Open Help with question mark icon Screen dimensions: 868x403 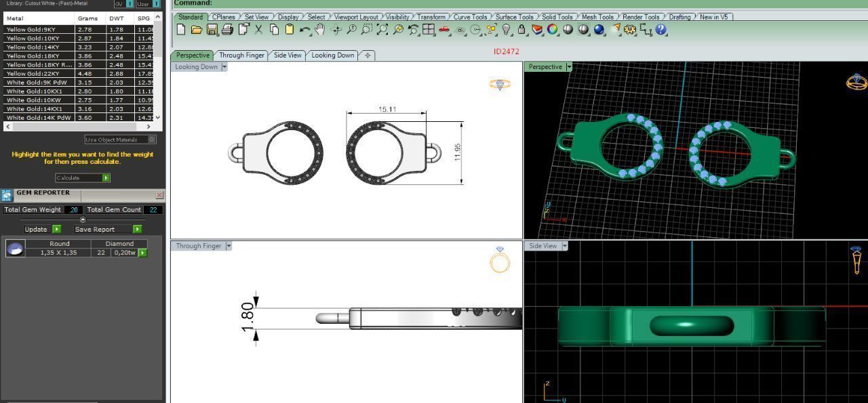coord(661,29)
